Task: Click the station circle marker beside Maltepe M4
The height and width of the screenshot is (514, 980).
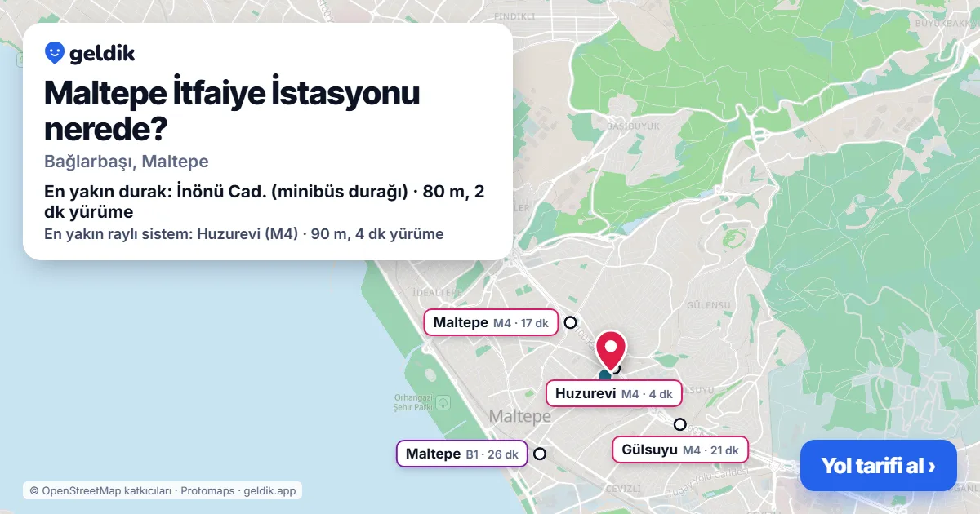Action: (x=570, y=322)
